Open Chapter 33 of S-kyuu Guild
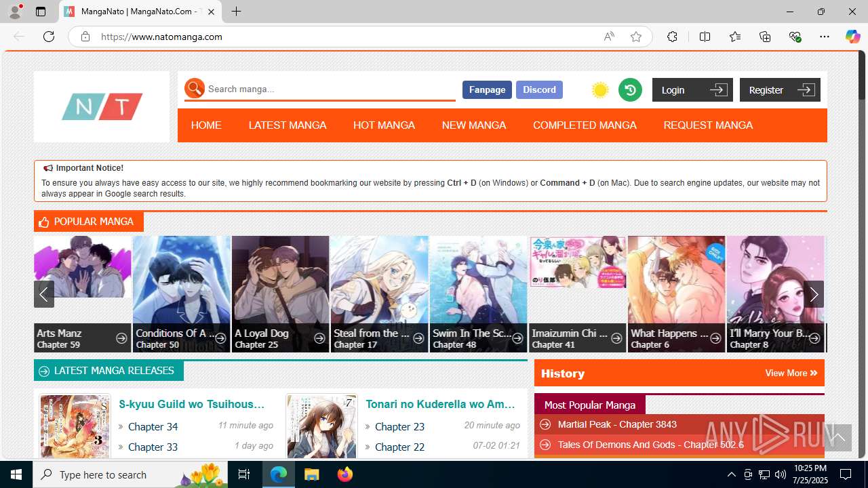This screenshot has height=488, width=868. (x=153, y=447)
